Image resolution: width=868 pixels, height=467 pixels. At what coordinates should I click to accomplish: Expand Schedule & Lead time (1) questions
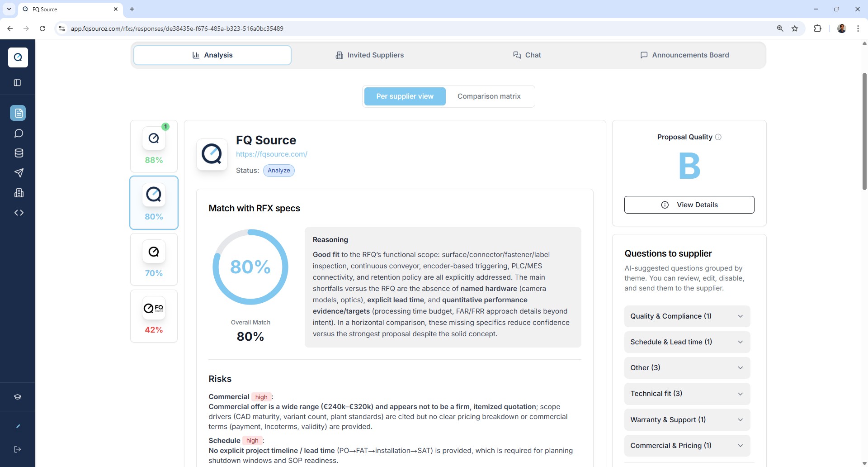coord(687,342)
